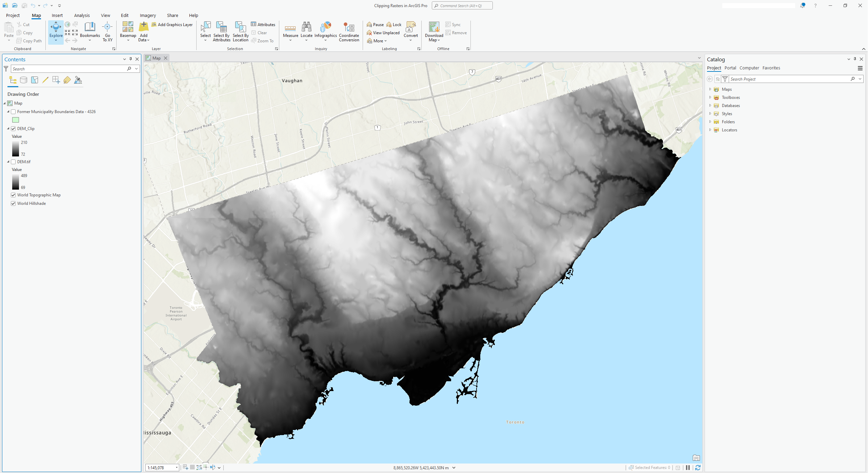
Task: Toggle visibility of the DEM_Clip layer
Action: point(13,129)
